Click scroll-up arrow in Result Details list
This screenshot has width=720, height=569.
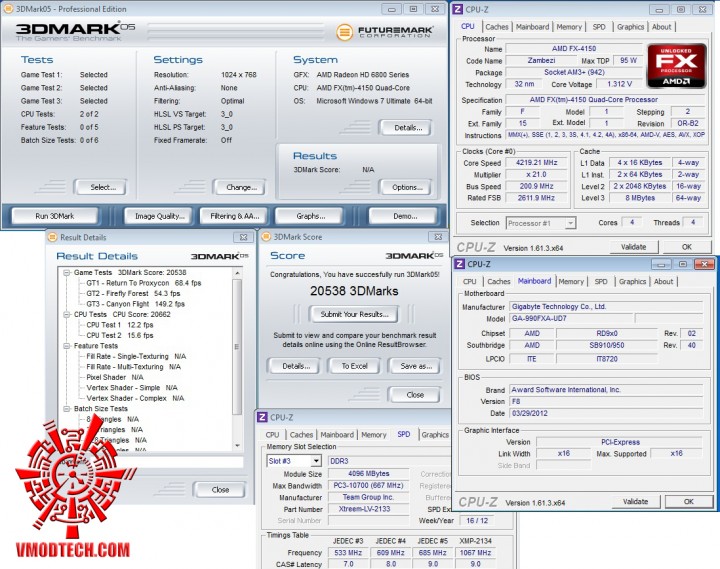point(237,273)
